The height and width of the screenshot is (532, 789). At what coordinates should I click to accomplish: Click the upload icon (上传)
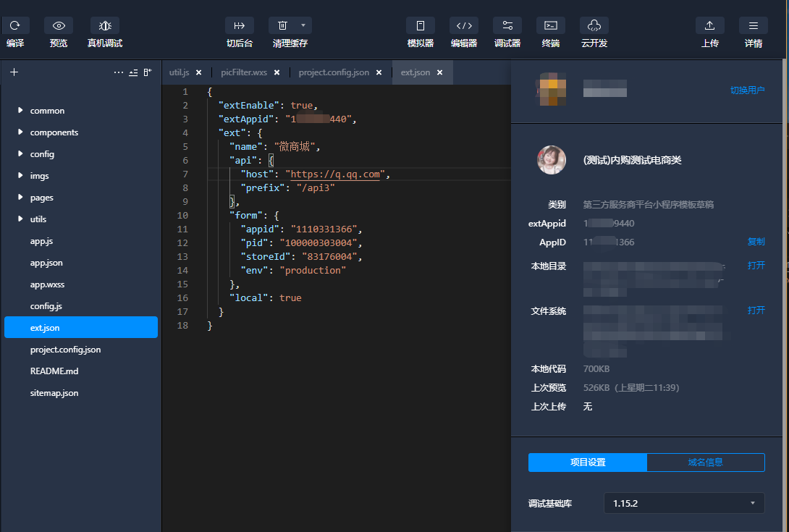[x=710, y=25]
